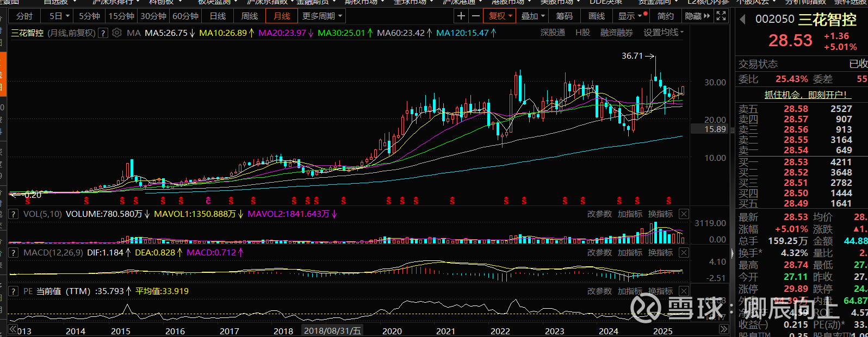Click stock code 002050 三花智控 title
The width and height of the screenshot is (868, 337).
click(805, 20)
